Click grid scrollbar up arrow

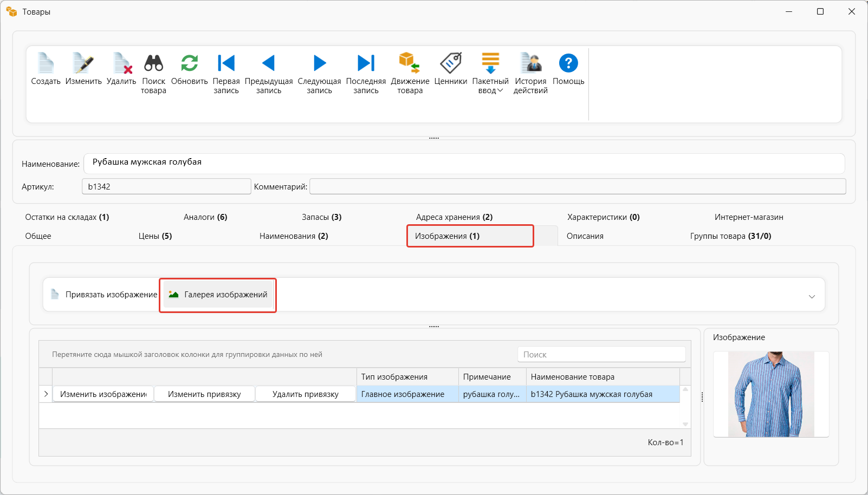pyautogui.click(x=685, y=389)
